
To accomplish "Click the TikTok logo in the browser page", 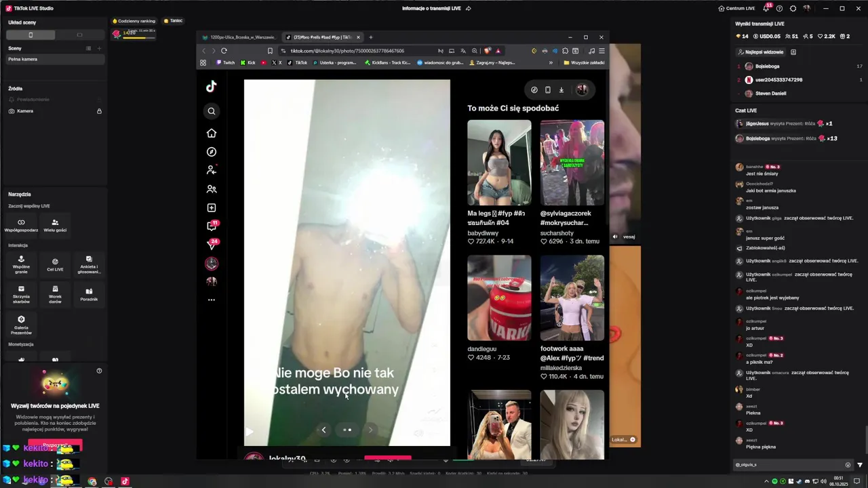I will coord(212,86).
